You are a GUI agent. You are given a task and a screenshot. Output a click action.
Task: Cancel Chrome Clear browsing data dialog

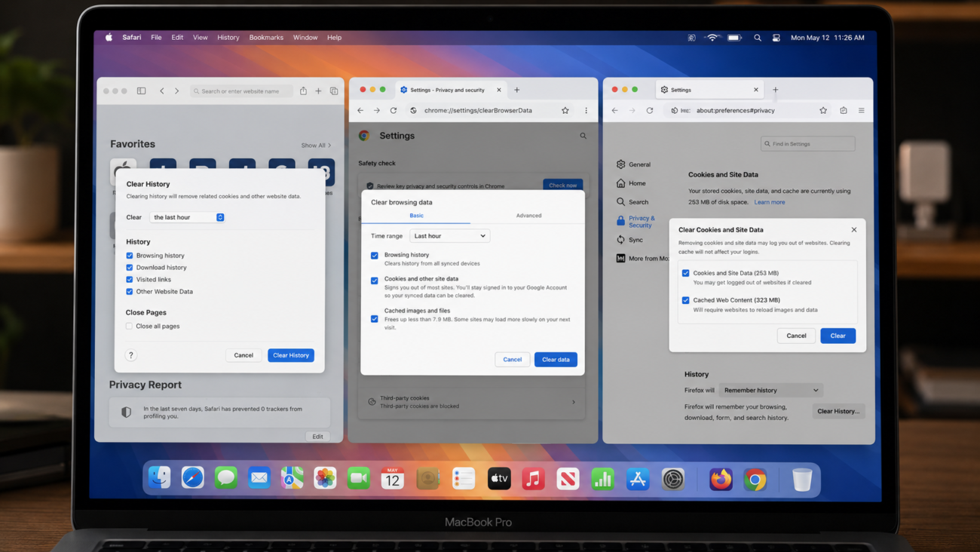[x=513, y=360]
